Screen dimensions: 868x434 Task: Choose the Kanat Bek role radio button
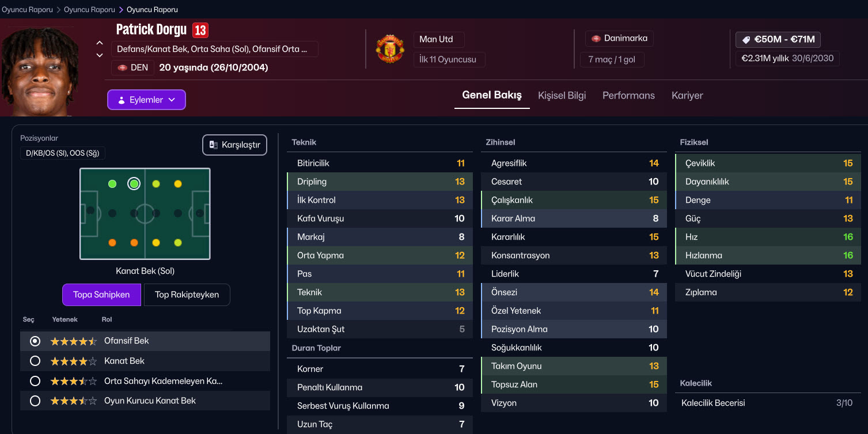pos(35,361)
